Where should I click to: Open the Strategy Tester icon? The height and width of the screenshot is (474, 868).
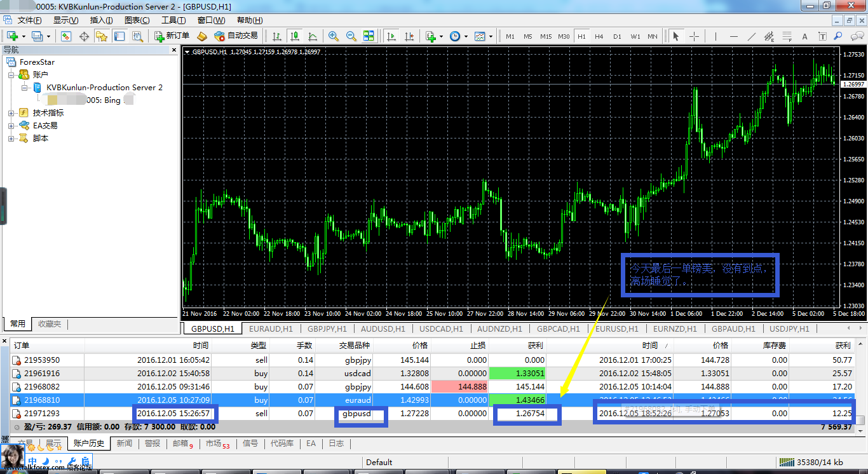(x=137, y=36)
